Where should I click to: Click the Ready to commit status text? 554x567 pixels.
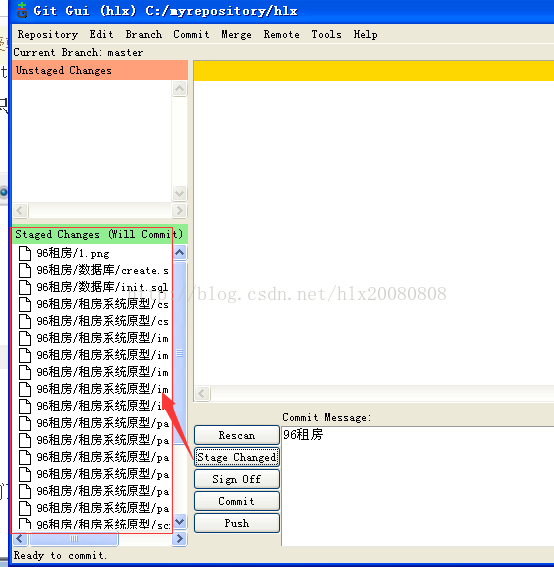(x=60, y=555)
